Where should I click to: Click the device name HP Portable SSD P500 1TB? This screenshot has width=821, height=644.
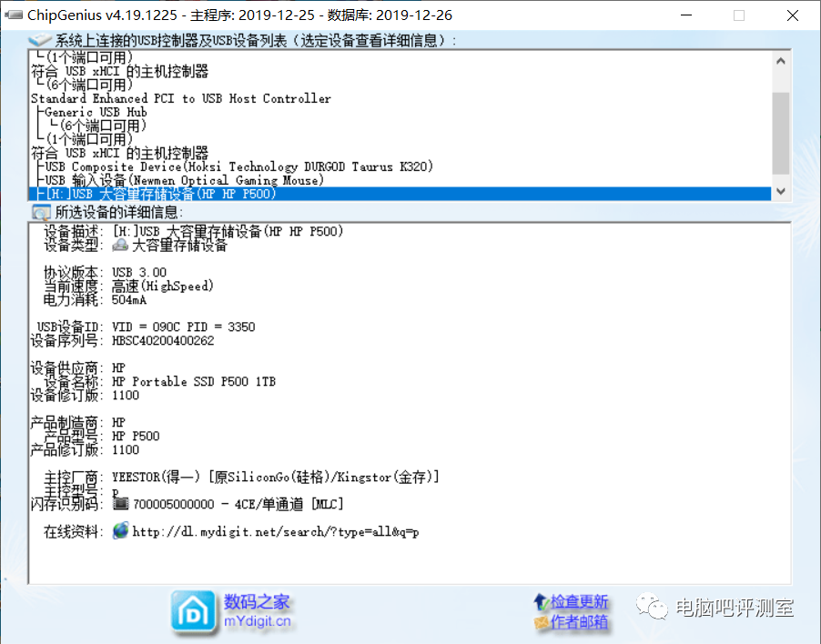[194, 381]
